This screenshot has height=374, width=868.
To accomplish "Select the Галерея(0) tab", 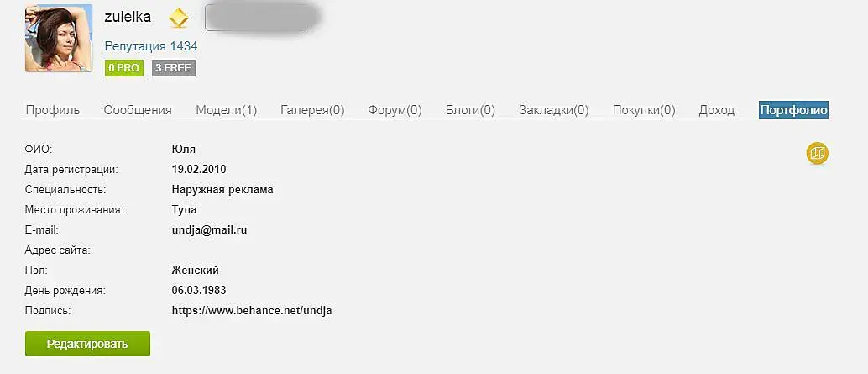I will click(x=312, y=110).
